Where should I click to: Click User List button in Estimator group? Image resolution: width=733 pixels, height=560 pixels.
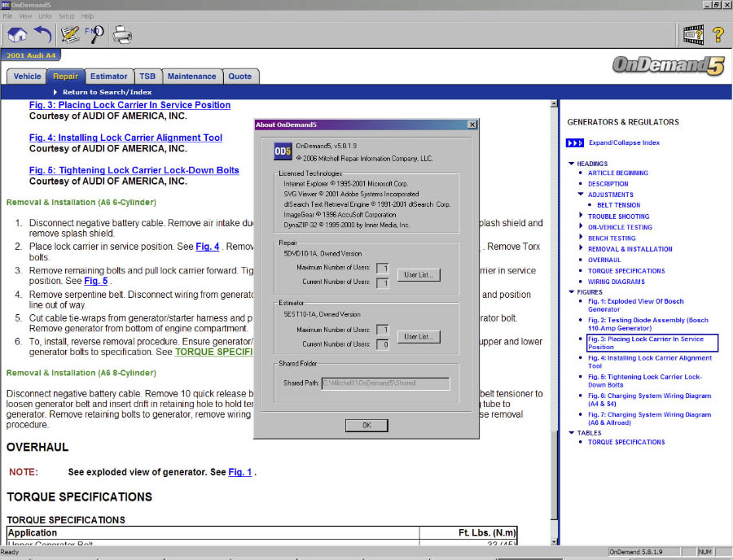pyautogui.click(x=419, y=336)
